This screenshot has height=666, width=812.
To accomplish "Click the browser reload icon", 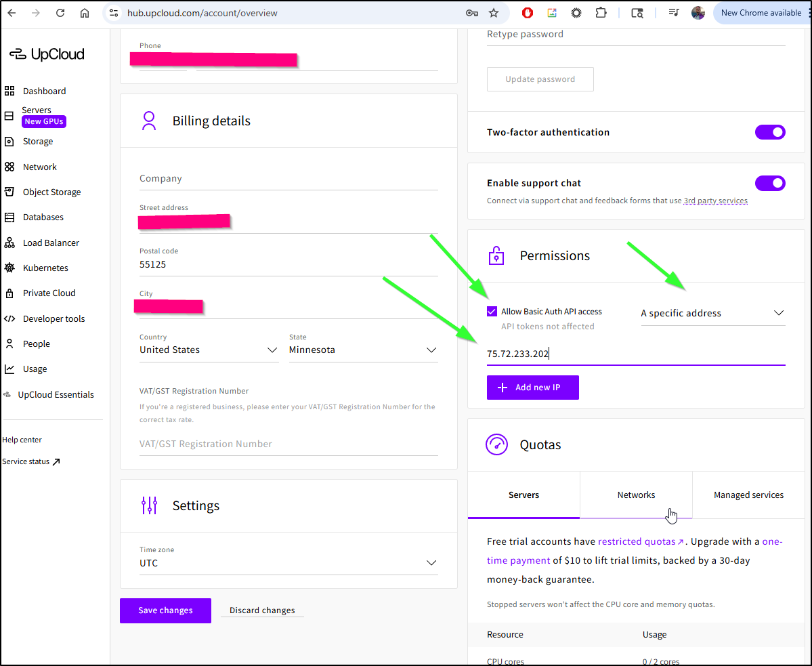I will pyautogui.click(x=60, y=13).
